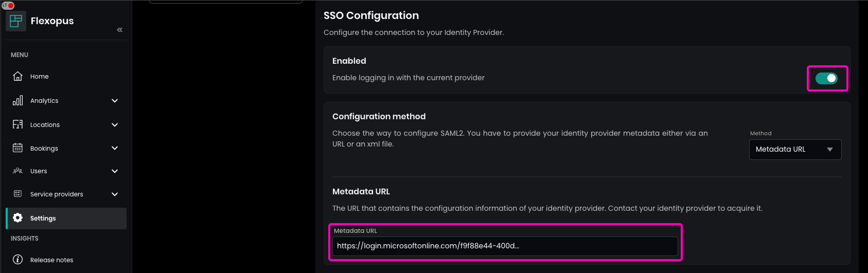
Task: Open the Method dropdown showing Metadata URL
Action: [795, 150]
